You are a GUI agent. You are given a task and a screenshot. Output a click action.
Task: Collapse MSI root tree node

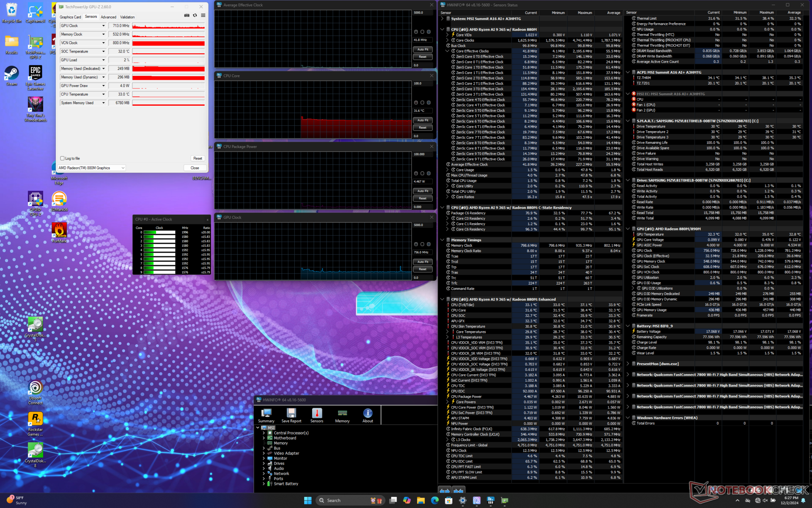click(x=258, y=428)
